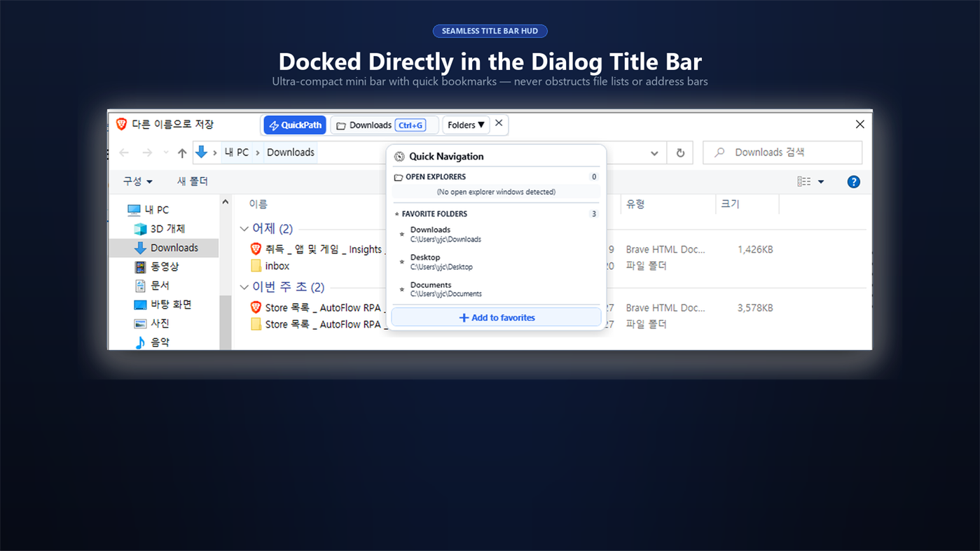The image size is (980, 551).
Task: Click the 3D 개체 cube icon in sidebar
Action: tap(140, 229)
